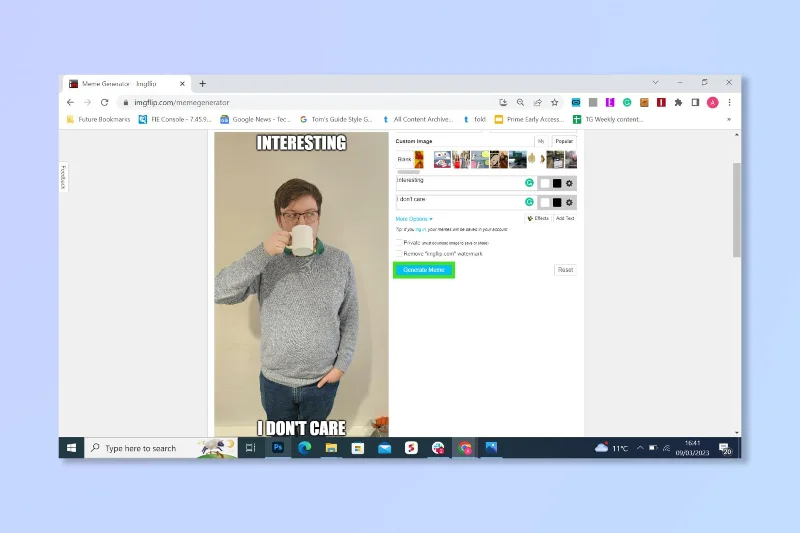Click the Generate Meme button
This screenshot has width=800, height=533.
point(424,270)
